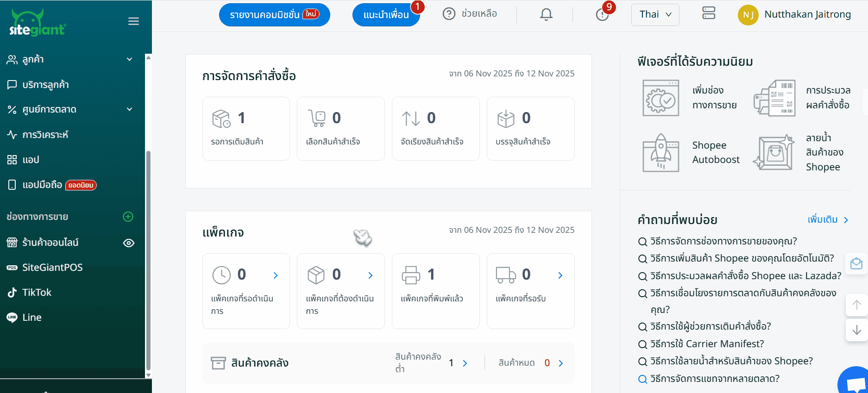Open the Shopee Autoboost rocket icon
This screenshot has width=868, height=393.
[x=660, y=153]
